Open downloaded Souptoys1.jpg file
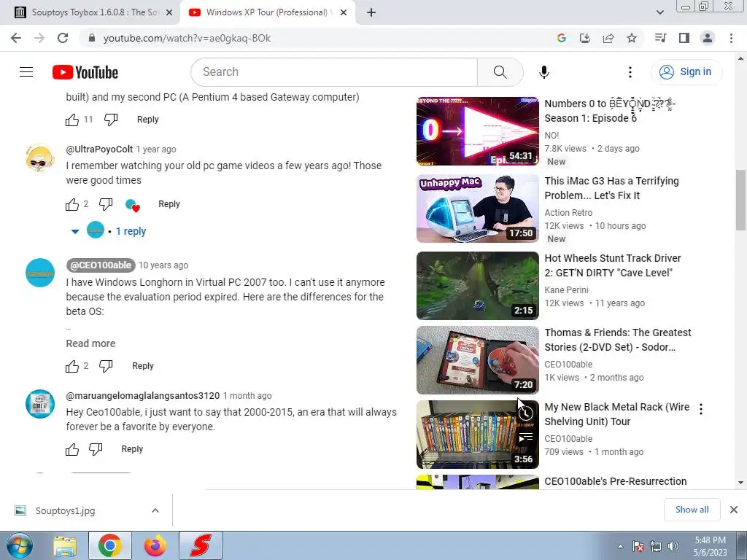 coord(65,510)
